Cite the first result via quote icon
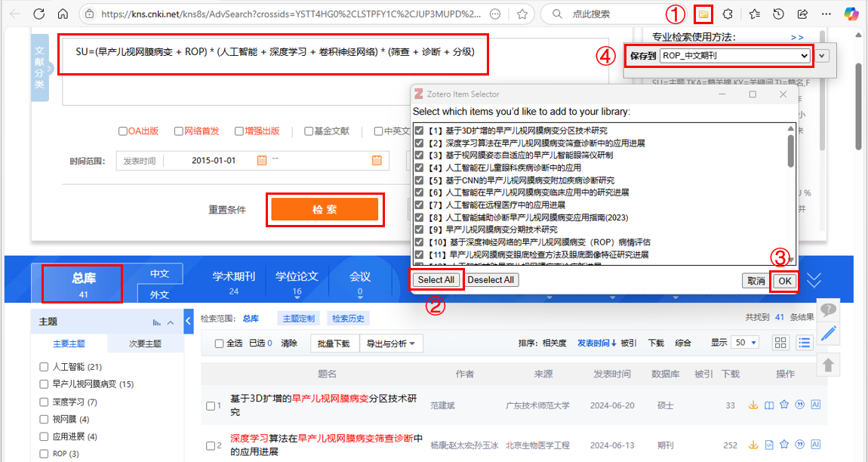The height and width of the screenshot is (462, 868). (x=799, y=405)
